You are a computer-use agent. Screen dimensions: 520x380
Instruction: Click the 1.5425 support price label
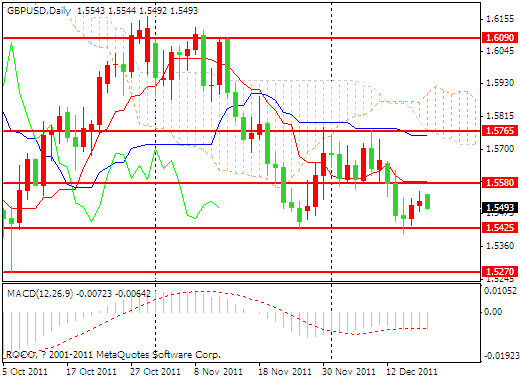(x=500, y=228)
